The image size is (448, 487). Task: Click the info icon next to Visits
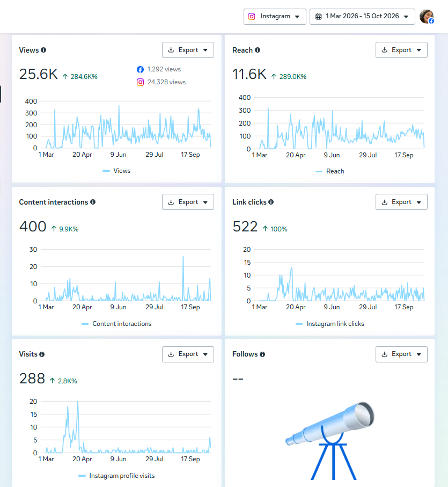click(42, 354)
